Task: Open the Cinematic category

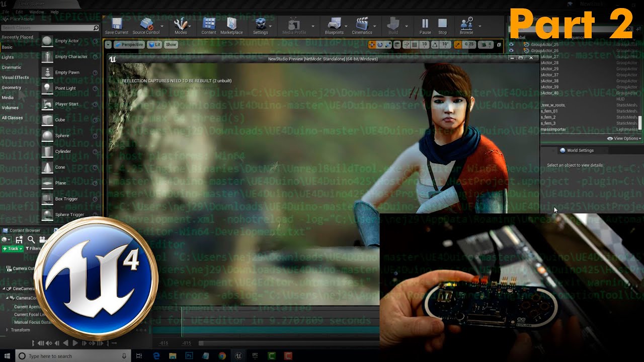Action: pos(12,67)
